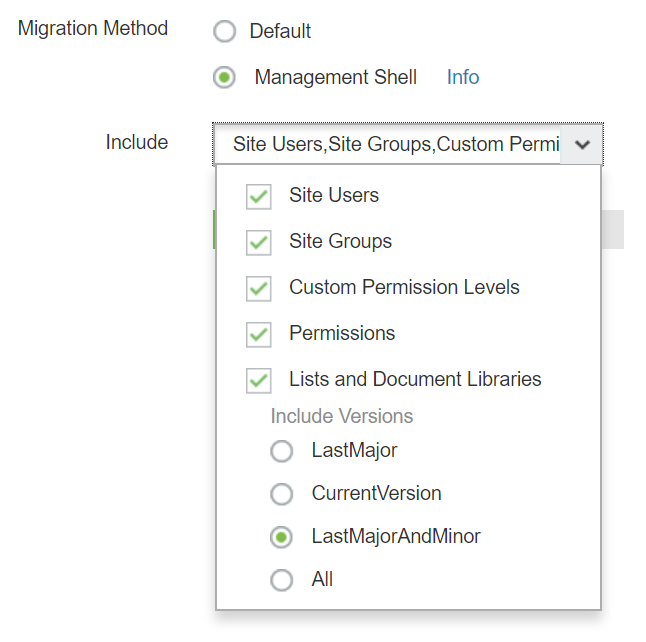This screenshot has height=642, width=646.
Task: Select the Management Shell radio button
Action: (225, 78)
